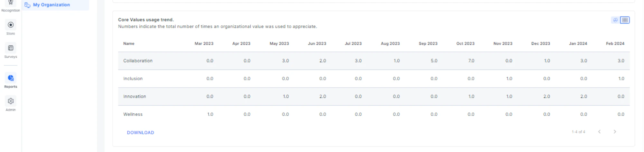644x152 pixels.
Task: Click the Mar 2023 column header
Action: (x=204, y=43)
